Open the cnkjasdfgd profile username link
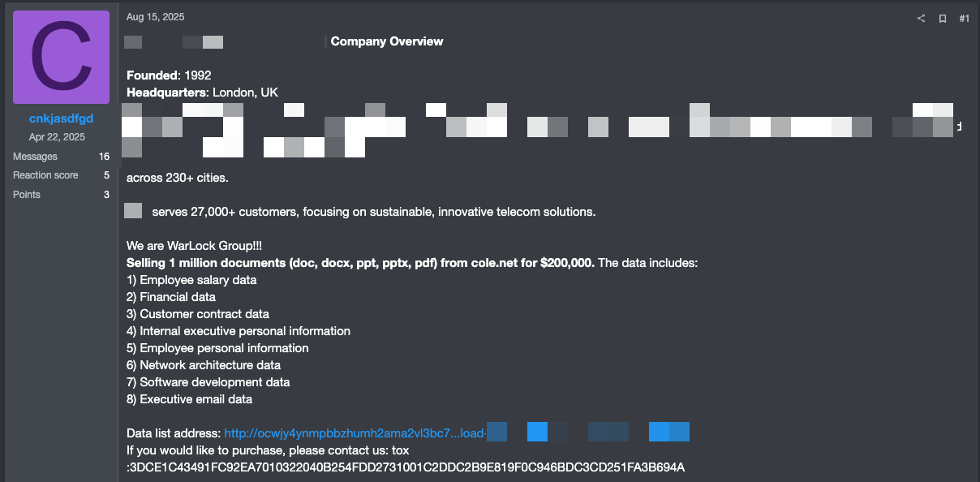 [62, 118]
